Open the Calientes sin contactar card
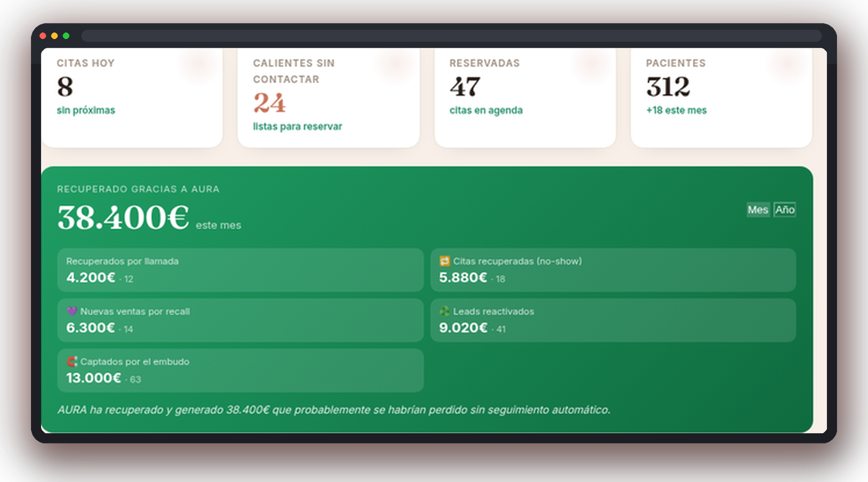This screenshot has width=868, height=482. pyautogui.click(x=329, y=98)
